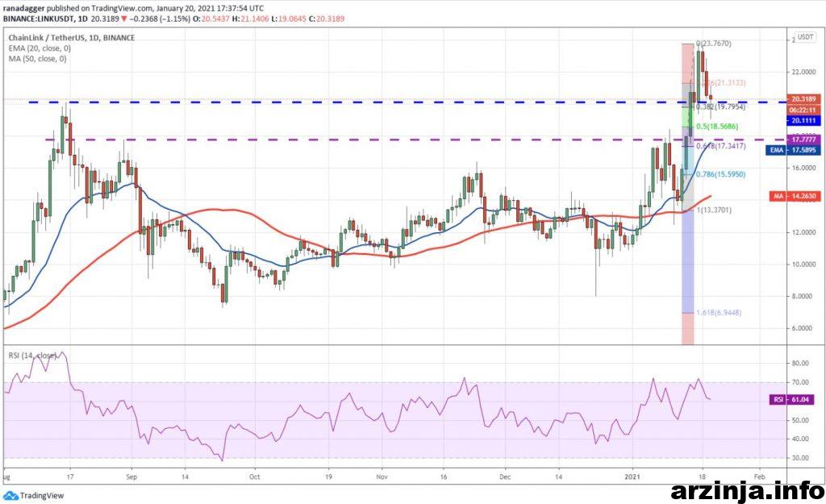Click the MA 14.2630 value tag
This screenshot has width=826, height=504.
[795, 196]
